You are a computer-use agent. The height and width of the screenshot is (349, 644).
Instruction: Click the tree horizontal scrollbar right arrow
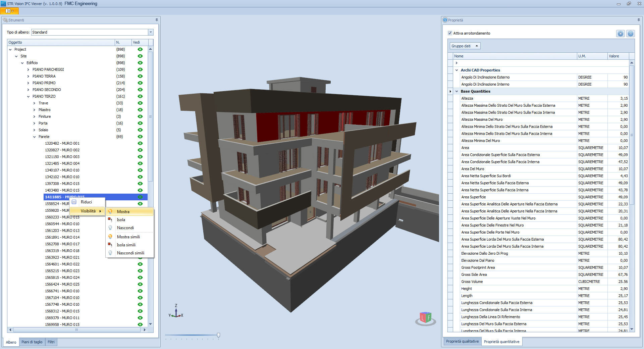tap(145, 330)
